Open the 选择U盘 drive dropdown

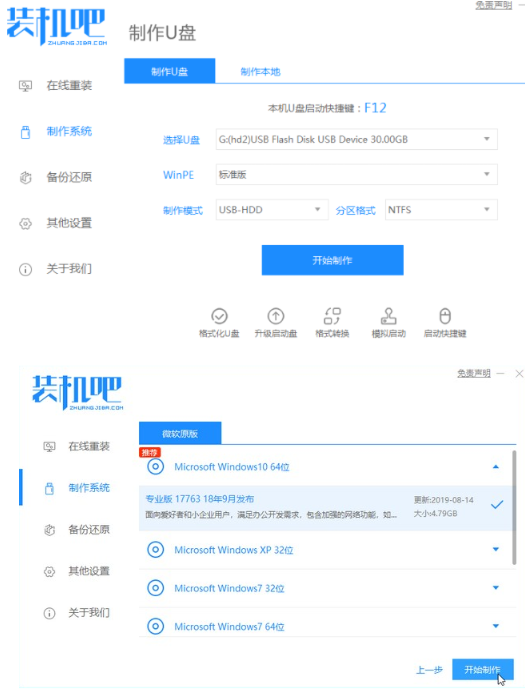[356, 139]
